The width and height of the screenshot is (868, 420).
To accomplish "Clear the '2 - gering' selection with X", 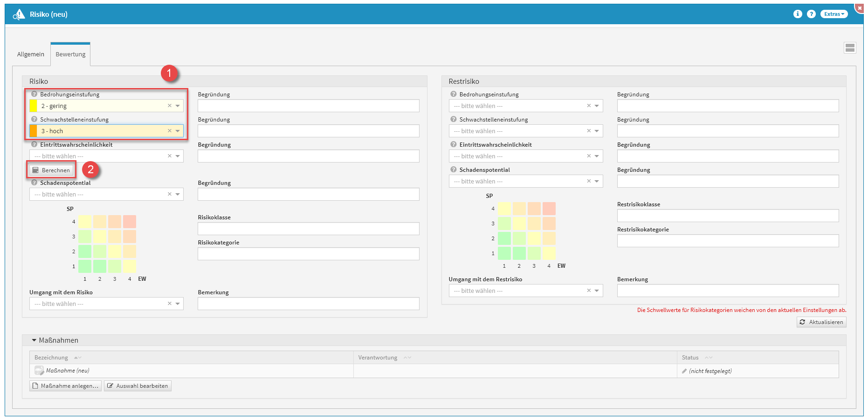I will (170, 106).
